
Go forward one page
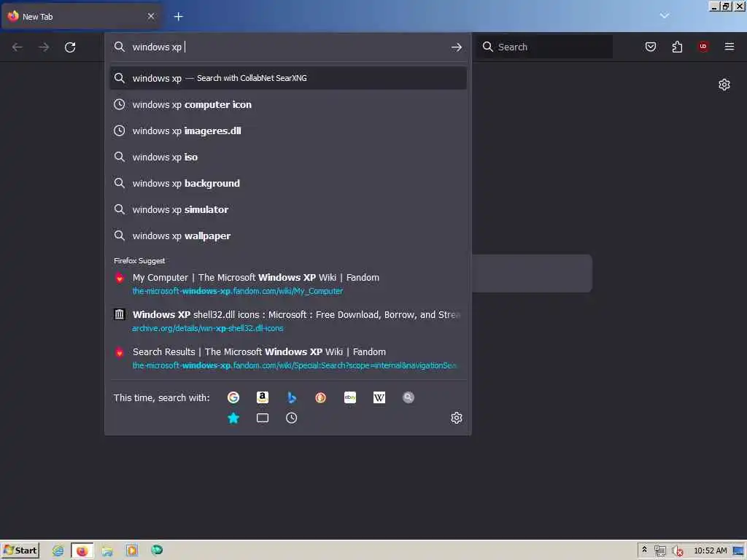pyautogui.click(x=44, y=47)
